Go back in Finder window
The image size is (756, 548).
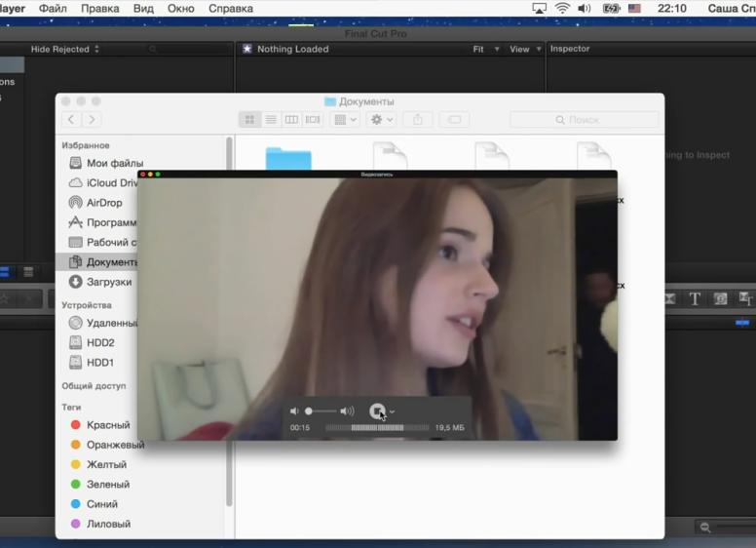(71, 120)
